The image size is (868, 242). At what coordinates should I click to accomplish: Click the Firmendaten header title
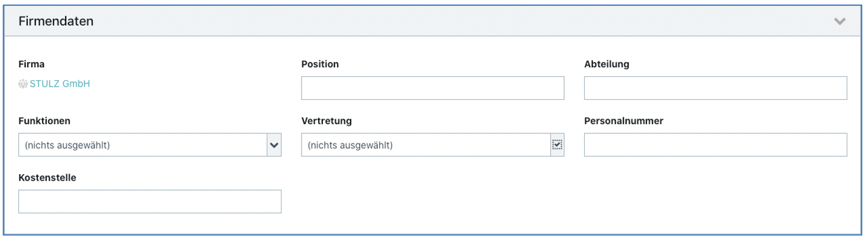click(56, 21)
